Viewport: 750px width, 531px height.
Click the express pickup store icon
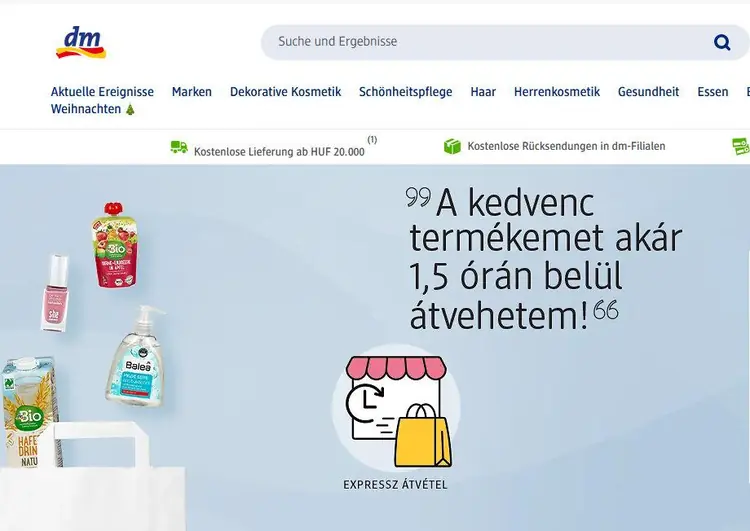[398, 410]
